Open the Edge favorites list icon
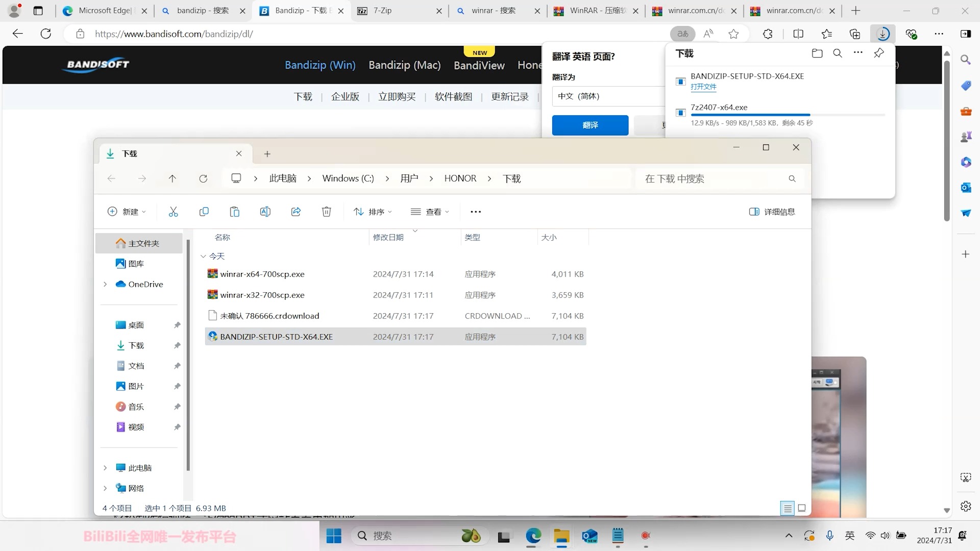The image size is (980, 551). 826,34
